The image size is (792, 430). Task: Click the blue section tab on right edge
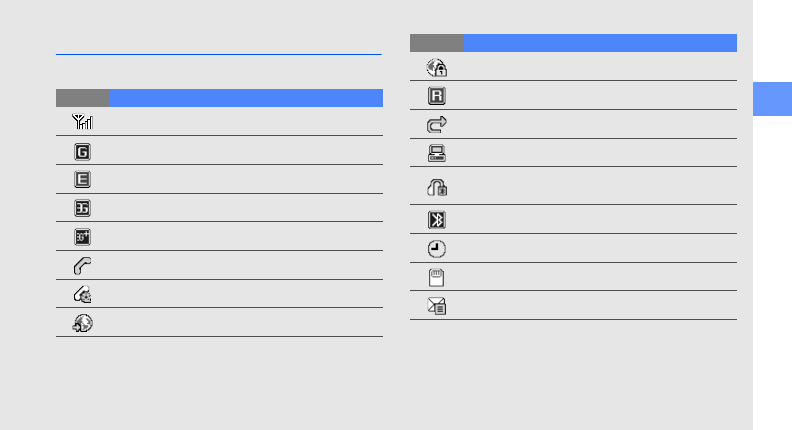click(x=772, y=99)
